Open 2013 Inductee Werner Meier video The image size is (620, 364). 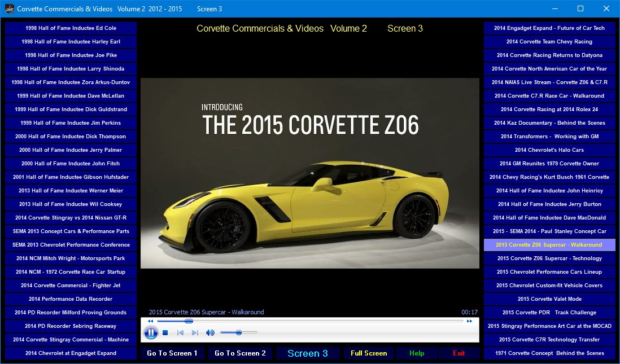pyautogui.click(x=71, y=191)
